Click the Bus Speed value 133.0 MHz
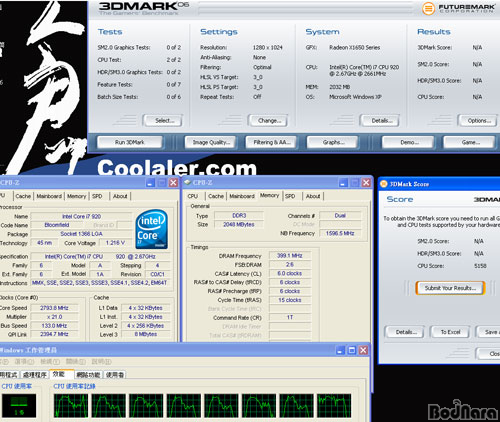Image resolution: width=500 pixels, height=422 pixels. (54, 326)
